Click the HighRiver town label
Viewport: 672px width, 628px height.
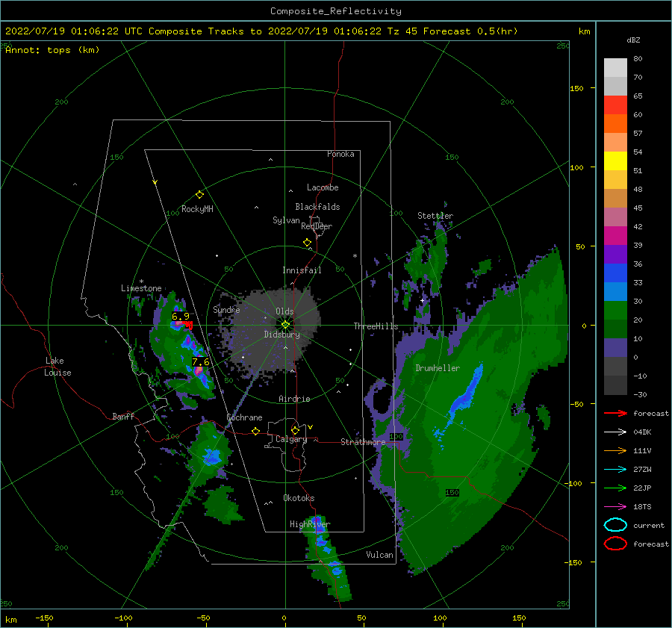[x=310, y=524]
